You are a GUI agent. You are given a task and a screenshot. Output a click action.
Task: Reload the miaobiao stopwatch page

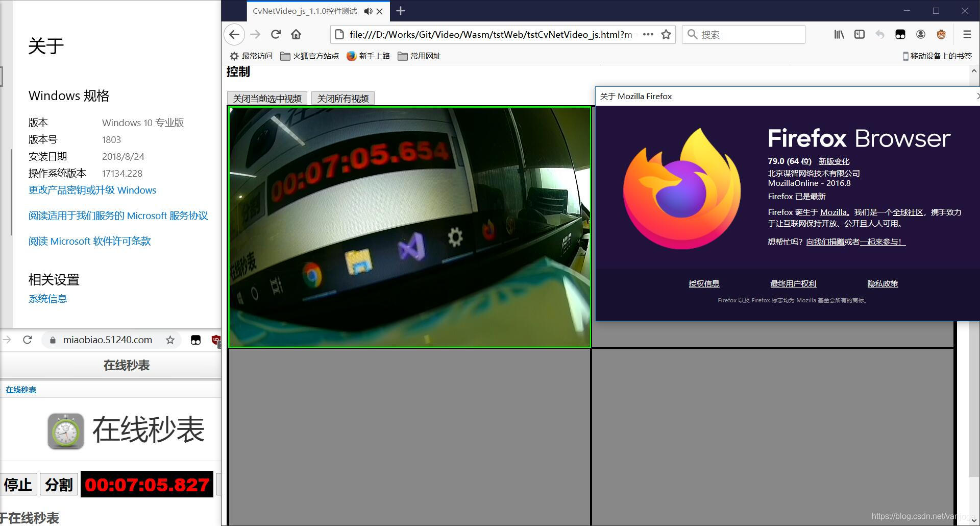coord(28,340)
